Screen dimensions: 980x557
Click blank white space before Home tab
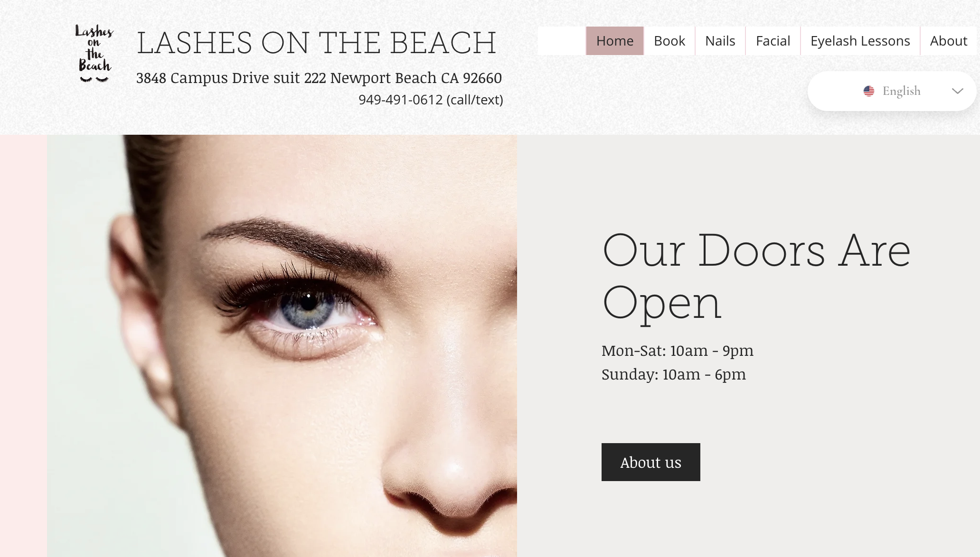562,41
